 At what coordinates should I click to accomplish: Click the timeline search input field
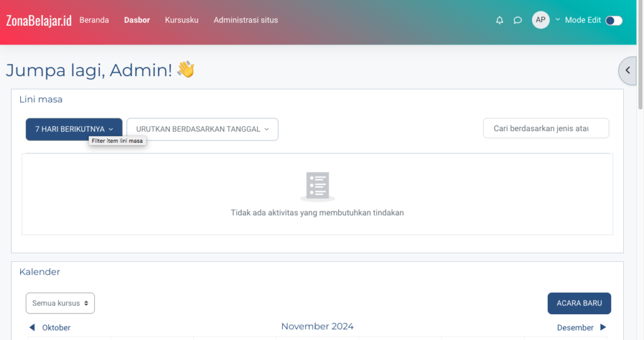point(545,128)
